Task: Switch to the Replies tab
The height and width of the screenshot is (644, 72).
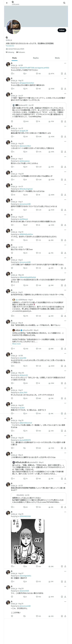Action: pyautogui.click(x=36, y=58)
